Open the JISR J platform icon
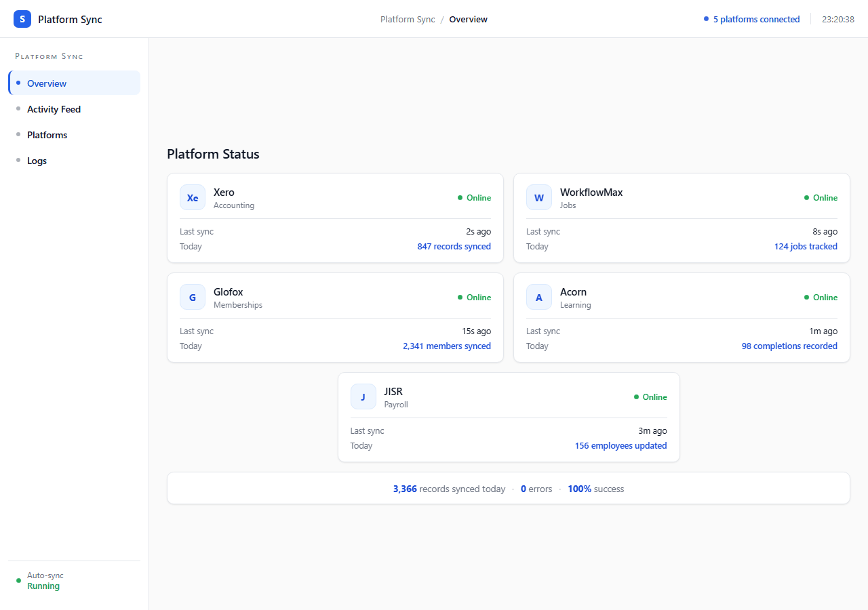The image size is (868, 610). pos(363,397)
